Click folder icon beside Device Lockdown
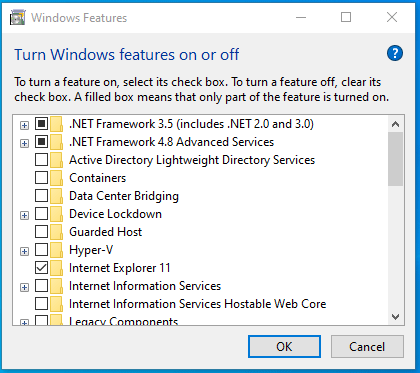Screen dimensions: 420x373 57,214
